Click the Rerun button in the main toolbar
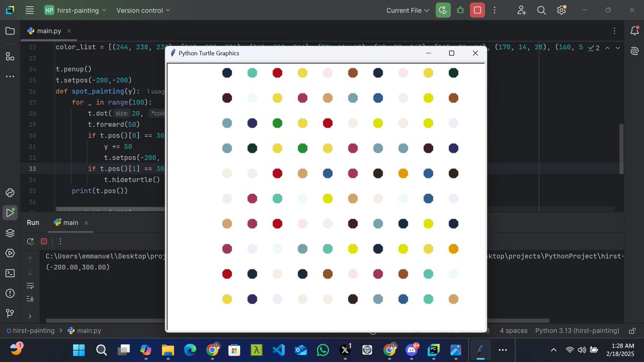The image size is (644, 362). tap(443, 10)
